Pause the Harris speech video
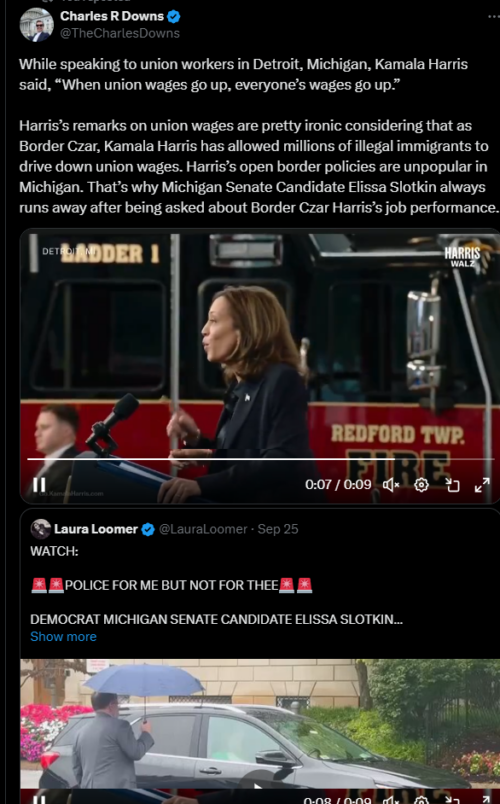The image size is (500, 804). click(39, 485)
